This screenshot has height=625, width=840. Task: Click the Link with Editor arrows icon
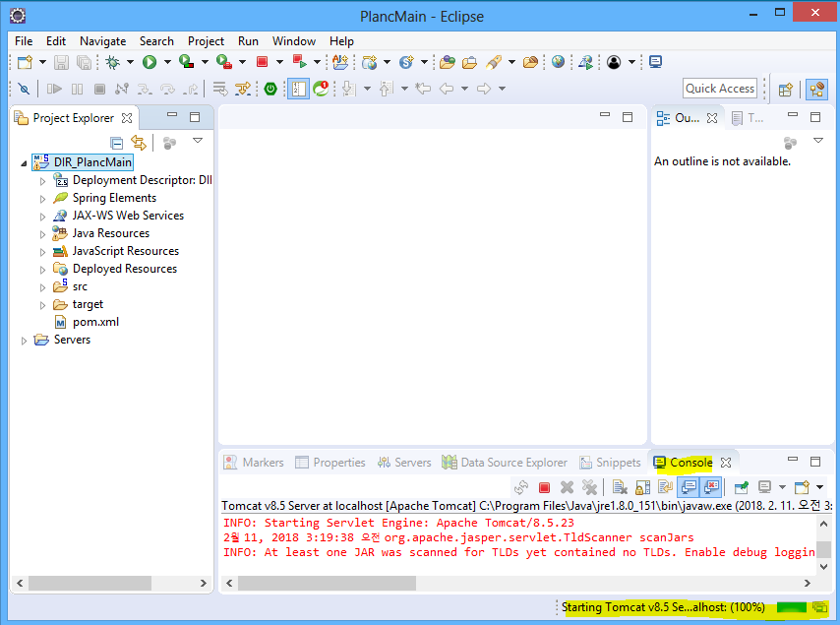[x=139, y=143]
